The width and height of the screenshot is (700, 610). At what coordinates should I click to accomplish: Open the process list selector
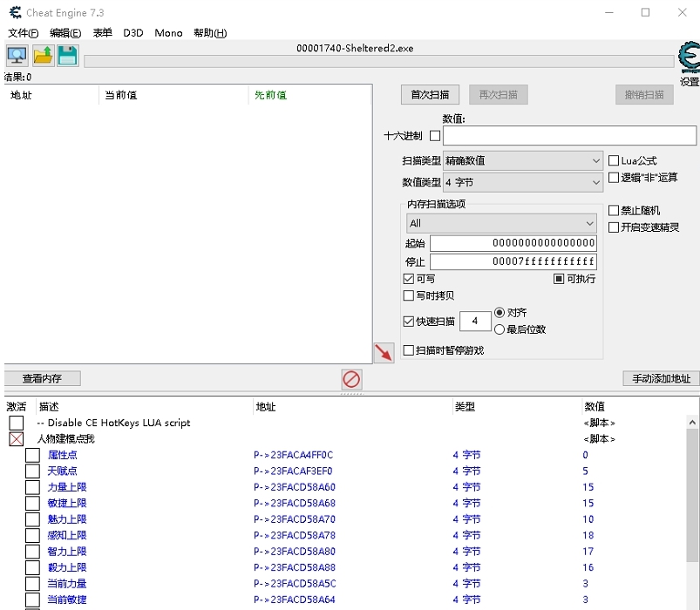coord(17,54)
